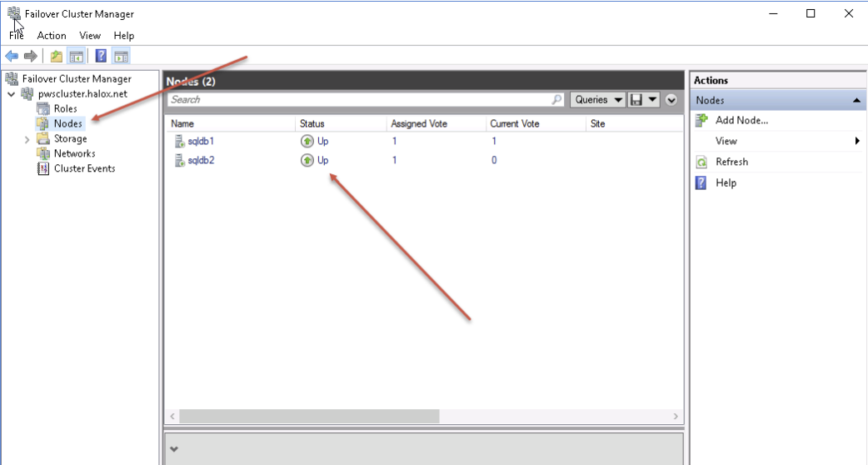The height and width of the screenshot is (465, 868).
Task: Open the Help menu in menu bar
Action: point(124,36)
